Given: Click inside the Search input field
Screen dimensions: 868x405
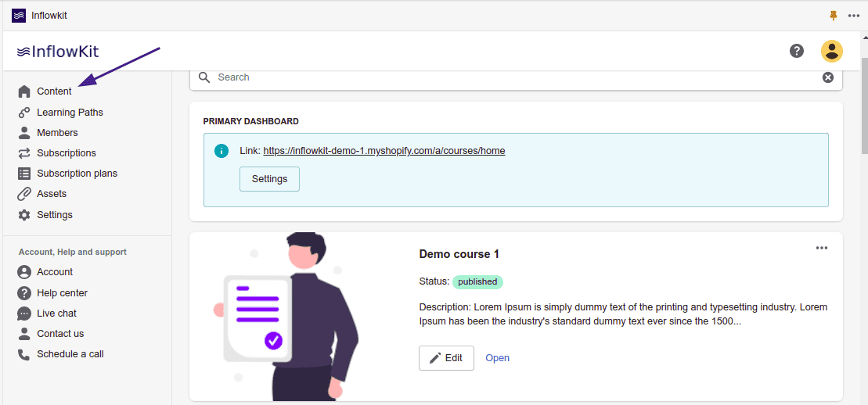Looking at the screenshot, I should click(509, 77).
